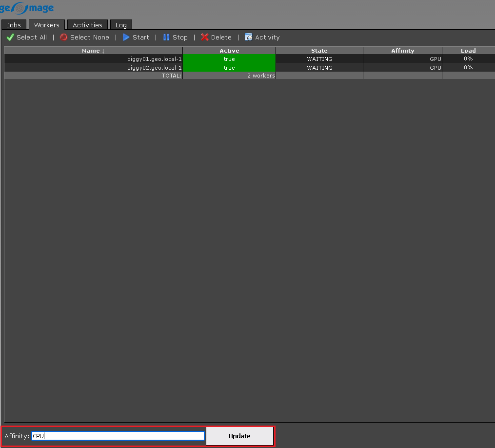
Task: Click the green Select All checkmark icon
Action: (x=10, y=37)
